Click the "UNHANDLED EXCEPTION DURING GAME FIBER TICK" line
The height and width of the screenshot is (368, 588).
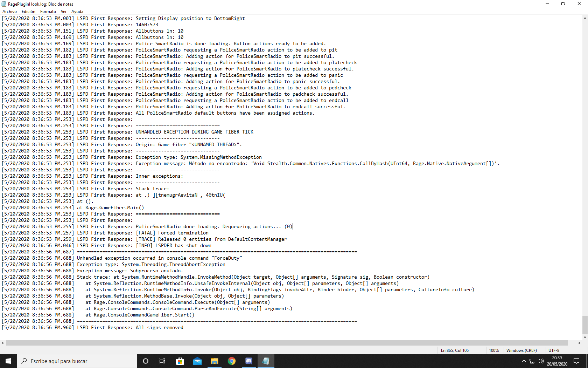coord(195,132)
